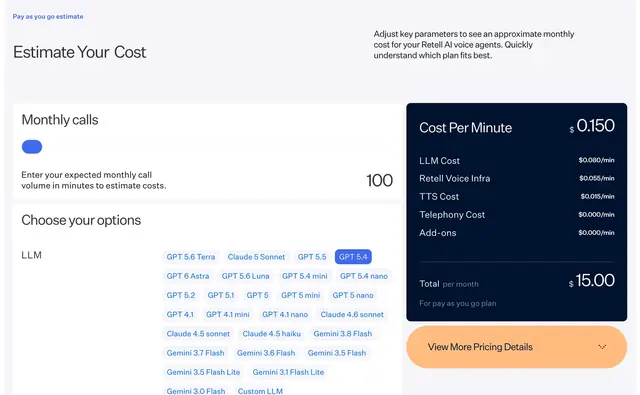Pick GPT 4.1 nano model
Image resolution: width=640 pixels, height=395 pixels.
pyautogui.click(x=285, y=314)
